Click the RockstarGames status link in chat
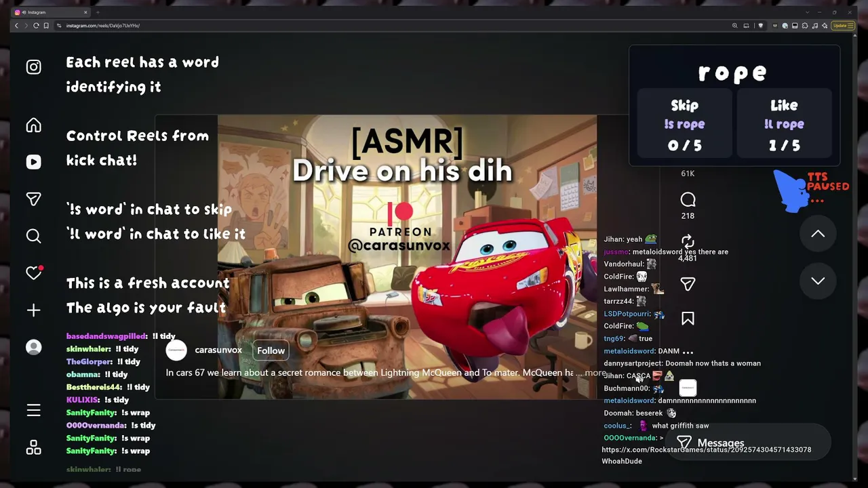This screenshot has height=488, width=868. 707,449
